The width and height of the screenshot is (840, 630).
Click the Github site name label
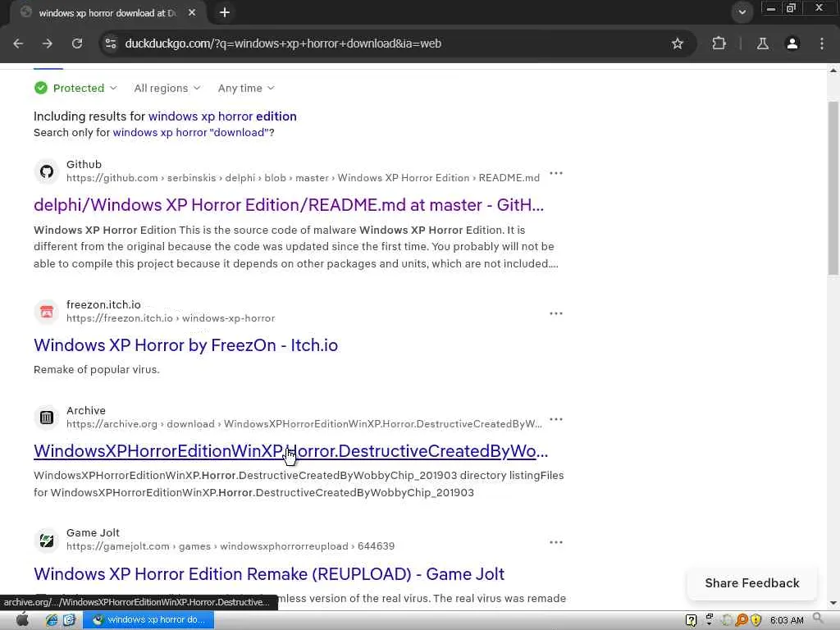coord(84,164)
